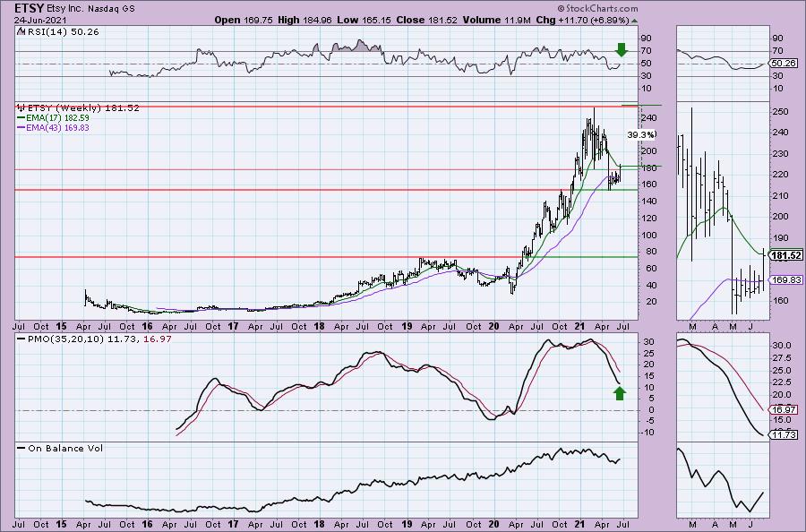Click the small line icon before RSI(14)
The width and height of the screenshot is (806, 532).
coord(21,31)
